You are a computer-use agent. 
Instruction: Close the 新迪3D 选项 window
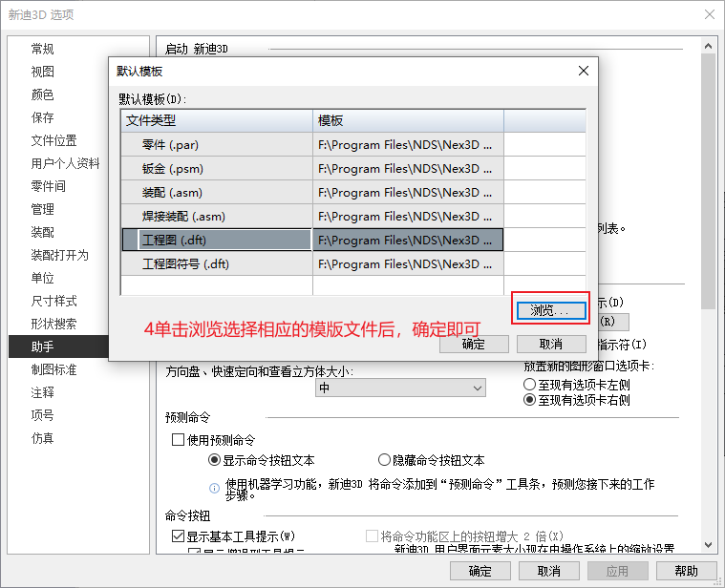[710, 14]
